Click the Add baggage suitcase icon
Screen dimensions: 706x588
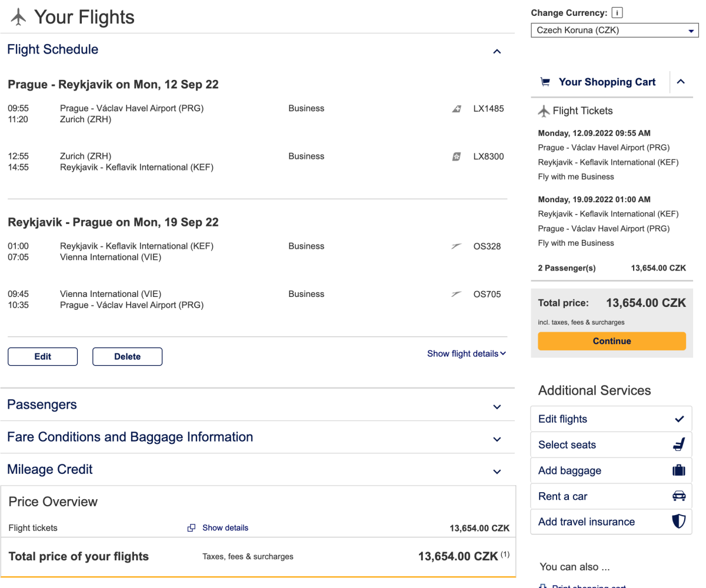pos(679,471)
